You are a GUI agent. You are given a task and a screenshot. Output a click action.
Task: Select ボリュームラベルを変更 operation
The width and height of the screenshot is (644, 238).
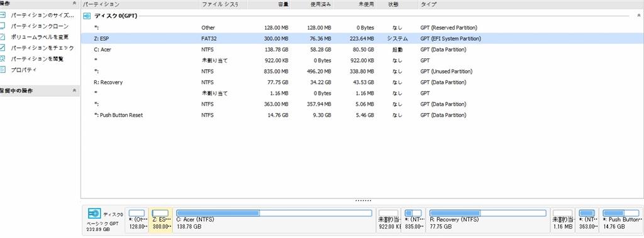[40, 37]
